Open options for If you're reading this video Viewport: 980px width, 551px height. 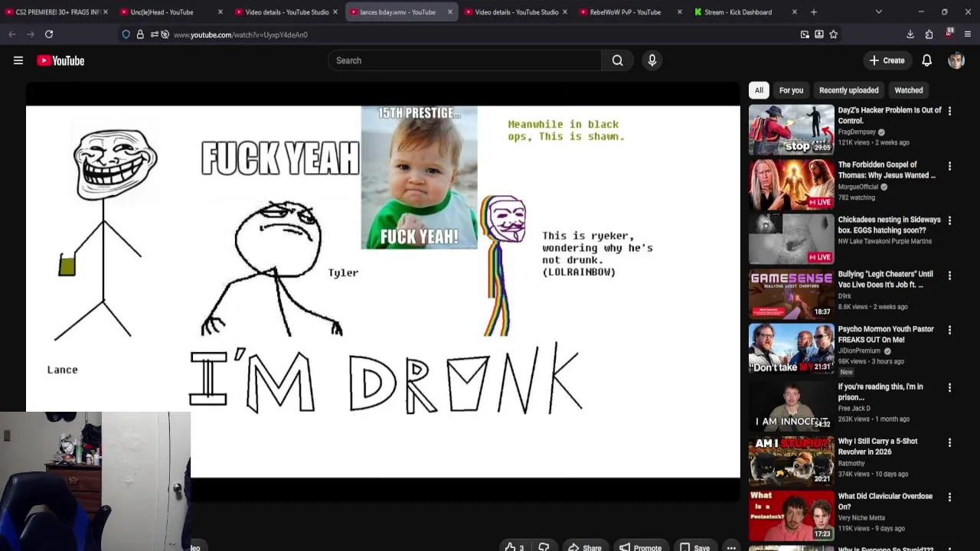(x=949, y=387)
